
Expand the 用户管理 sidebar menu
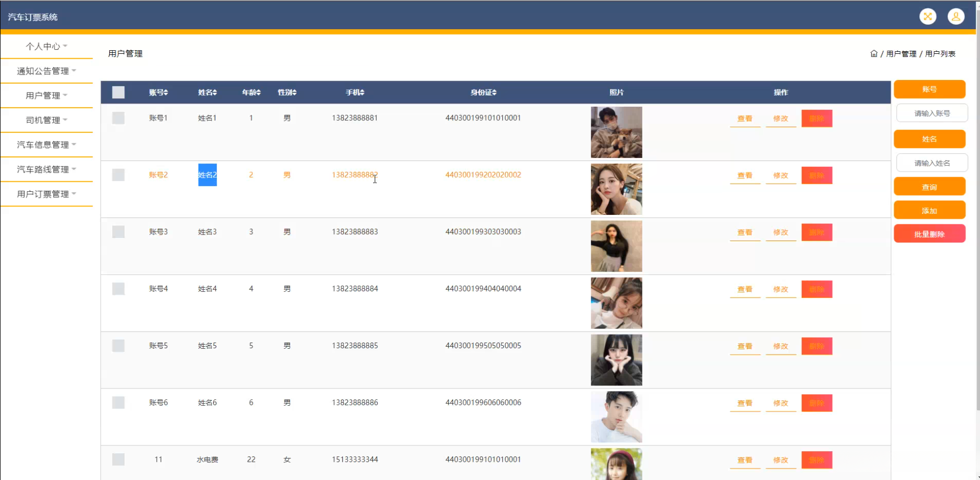click(47, 96)
